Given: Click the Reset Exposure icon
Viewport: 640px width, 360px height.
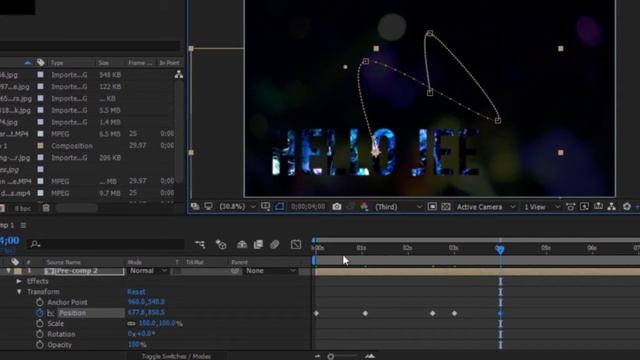Looking at the screenshot, I should pos(627,207).
